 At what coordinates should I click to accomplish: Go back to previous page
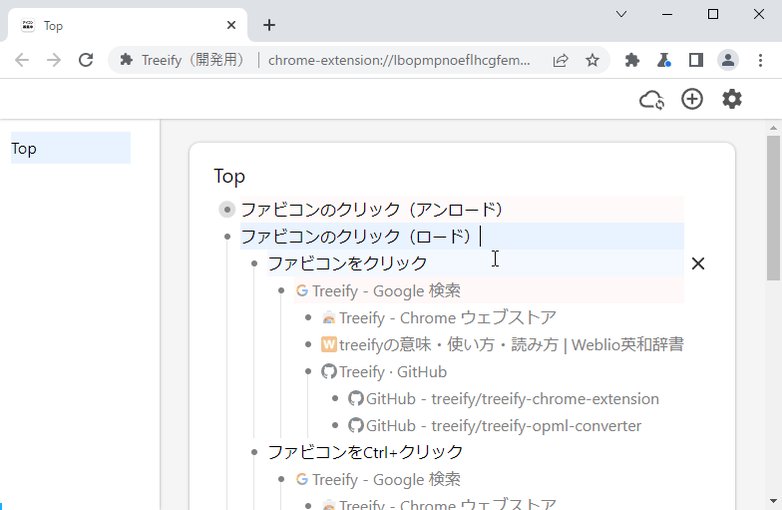pos(21,60)
